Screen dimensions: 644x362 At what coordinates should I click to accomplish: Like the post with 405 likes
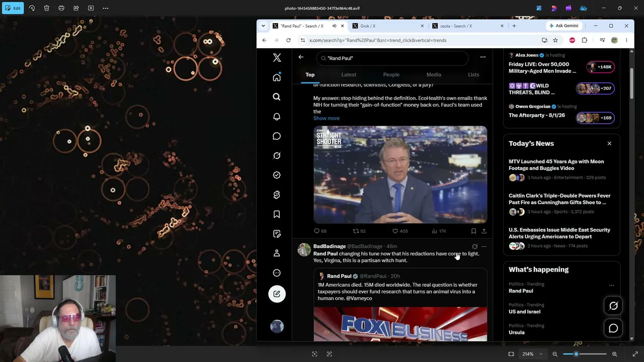click(400, 231)
